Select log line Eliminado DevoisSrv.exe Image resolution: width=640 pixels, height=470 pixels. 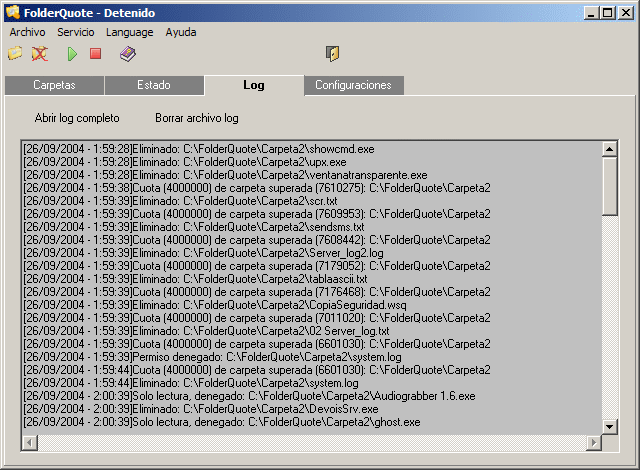point(201,409)
